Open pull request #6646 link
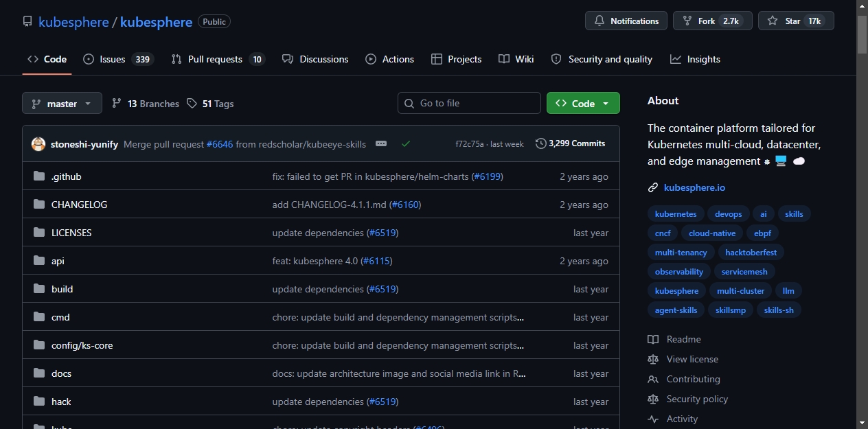The width and height of the screenshot is (868, 429). [220, 144]
